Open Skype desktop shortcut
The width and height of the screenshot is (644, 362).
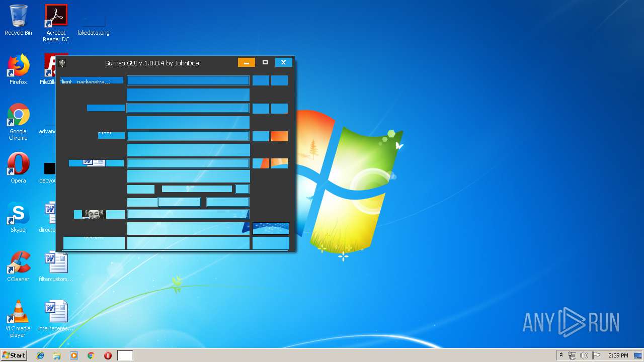click(18, 217)
